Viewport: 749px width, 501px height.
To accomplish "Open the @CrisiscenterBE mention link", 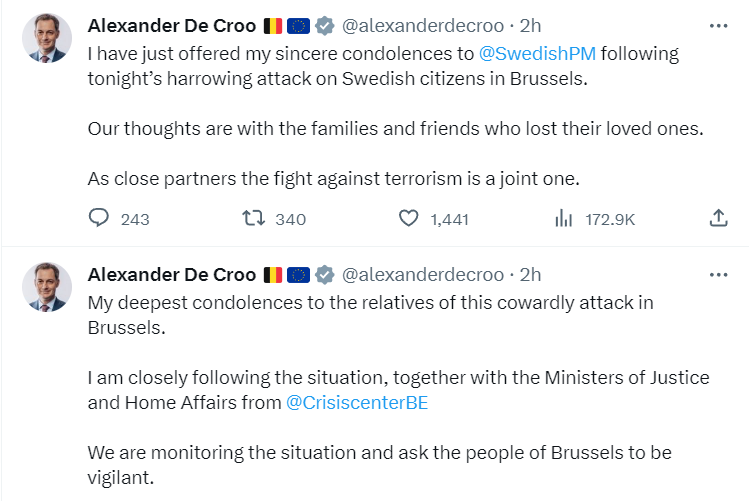I will pos(357,403).
